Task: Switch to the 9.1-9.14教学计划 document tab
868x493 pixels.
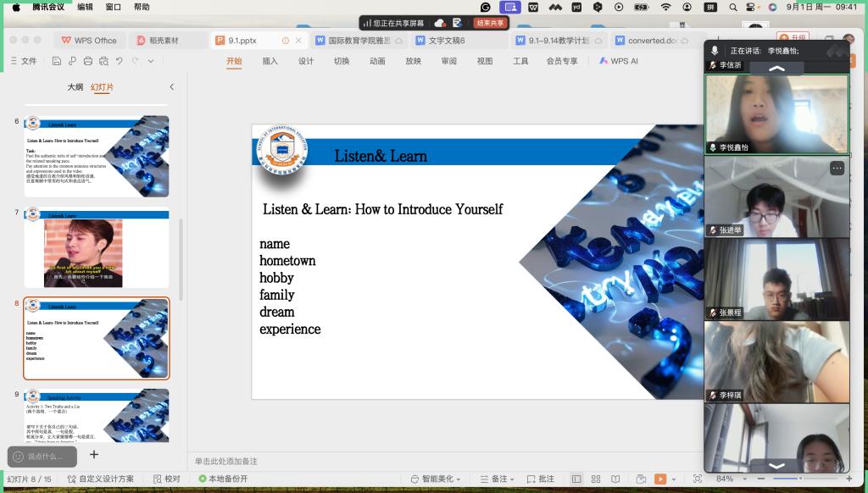Action: click(x=558, y=41)
